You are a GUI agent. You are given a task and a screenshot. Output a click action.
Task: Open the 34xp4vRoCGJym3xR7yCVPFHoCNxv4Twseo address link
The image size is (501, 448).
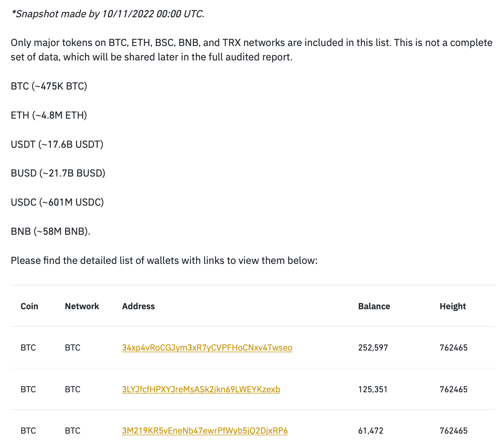click(207, 348)
